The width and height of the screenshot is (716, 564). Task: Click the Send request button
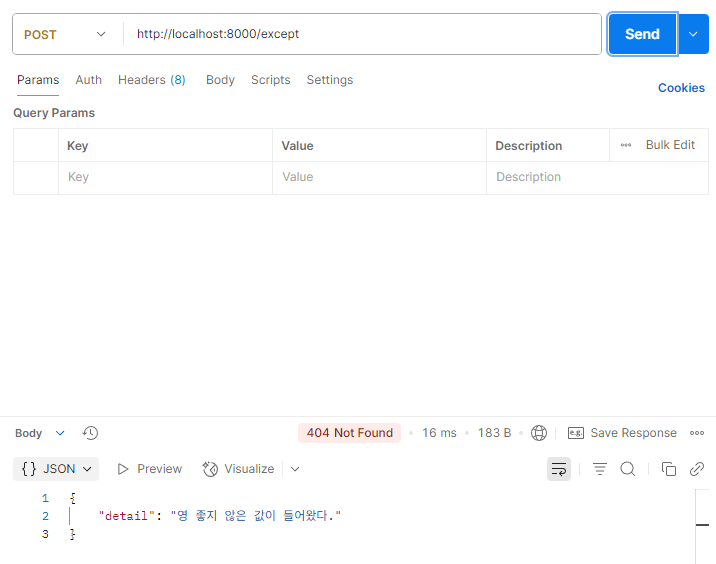click(642, 34)
